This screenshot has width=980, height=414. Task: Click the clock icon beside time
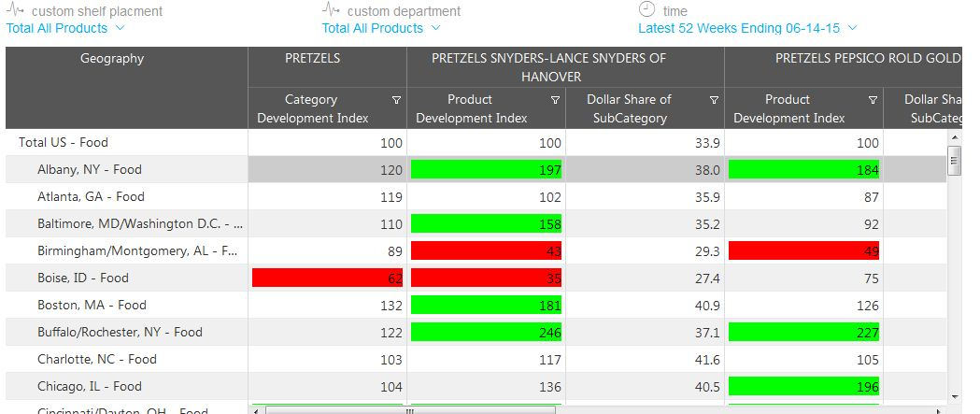[x=646, y=9]
